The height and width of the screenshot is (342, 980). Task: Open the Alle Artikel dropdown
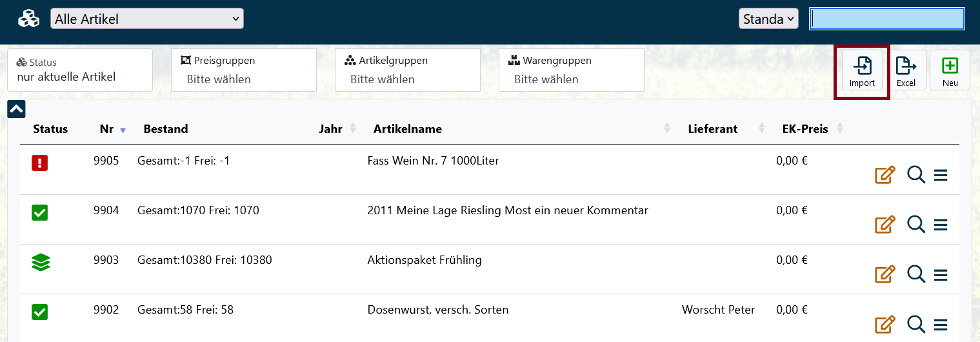click(x=147, y=19)
